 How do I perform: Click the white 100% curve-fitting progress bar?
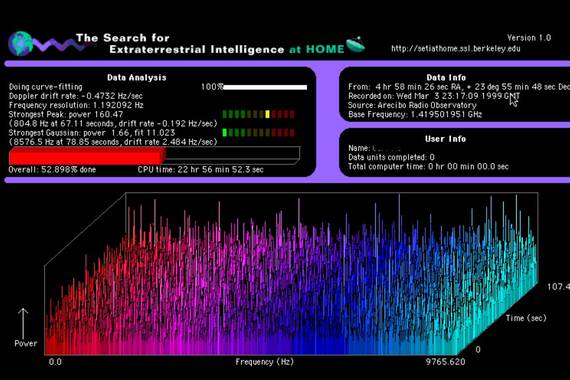265,87
